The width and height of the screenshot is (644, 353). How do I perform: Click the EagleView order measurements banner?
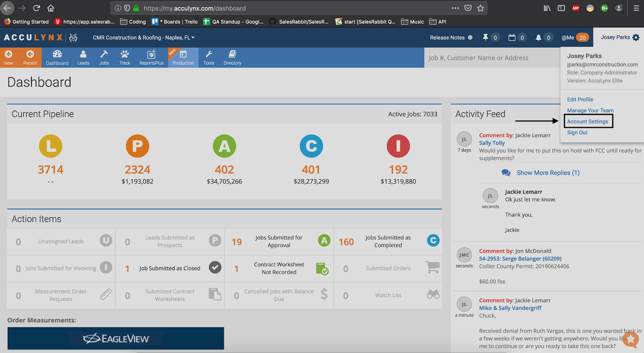(x=116, y=338)
